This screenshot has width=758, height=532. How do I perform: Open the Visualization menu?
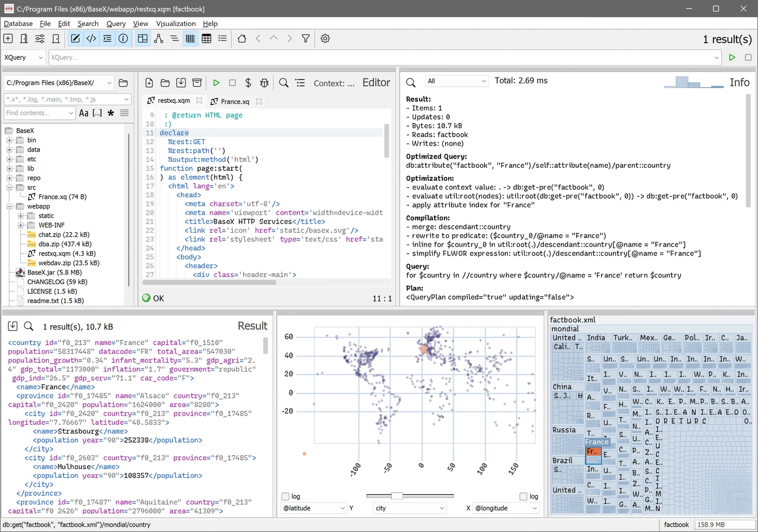pyautogui.click(x=176, y=23)
